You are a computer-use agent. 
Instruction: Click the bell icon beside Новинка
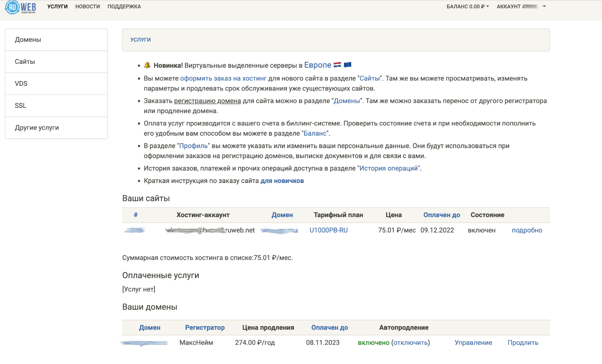[147, 65]
